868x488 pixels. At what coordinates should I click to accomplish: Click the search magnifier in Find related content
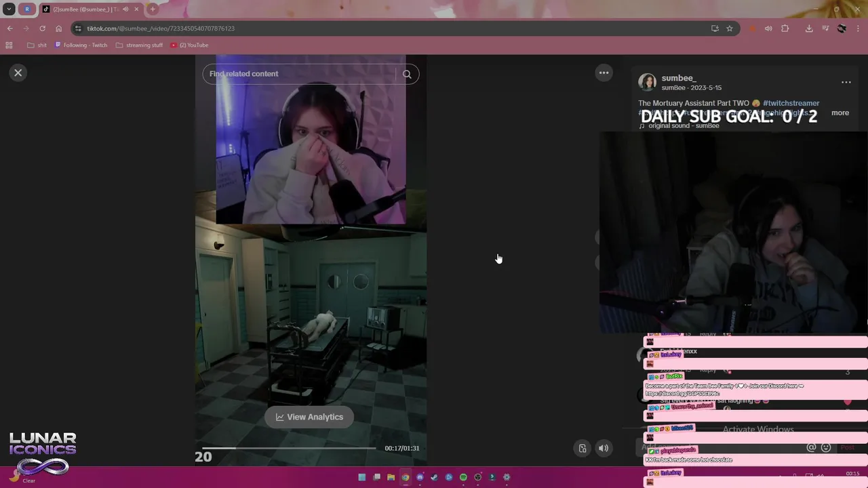point(407,75)
